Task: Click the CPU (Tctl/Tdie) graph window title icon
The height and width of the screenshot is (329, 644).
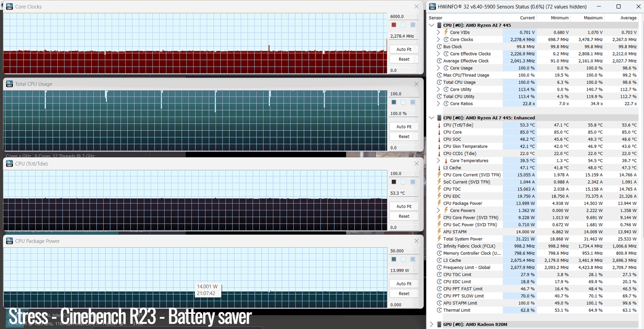Action: tap(9, 163)
